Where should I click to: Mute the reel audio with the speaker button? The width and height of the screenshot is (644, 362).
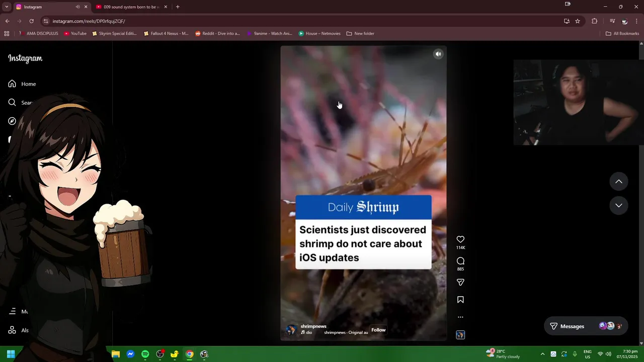pyautogui.click(x=438, y=54)
